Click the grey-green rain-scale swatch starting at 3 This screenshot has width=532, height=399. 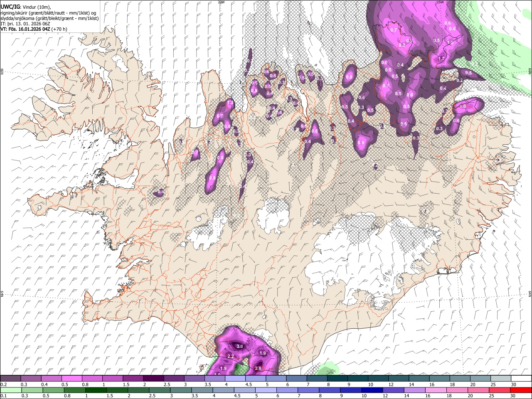pyautogui.click(x=180, y=390)
